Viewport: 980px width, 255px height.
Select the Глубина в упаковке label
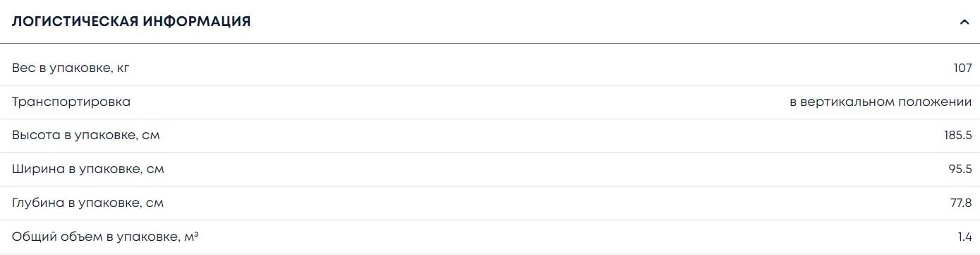point(88,203)
